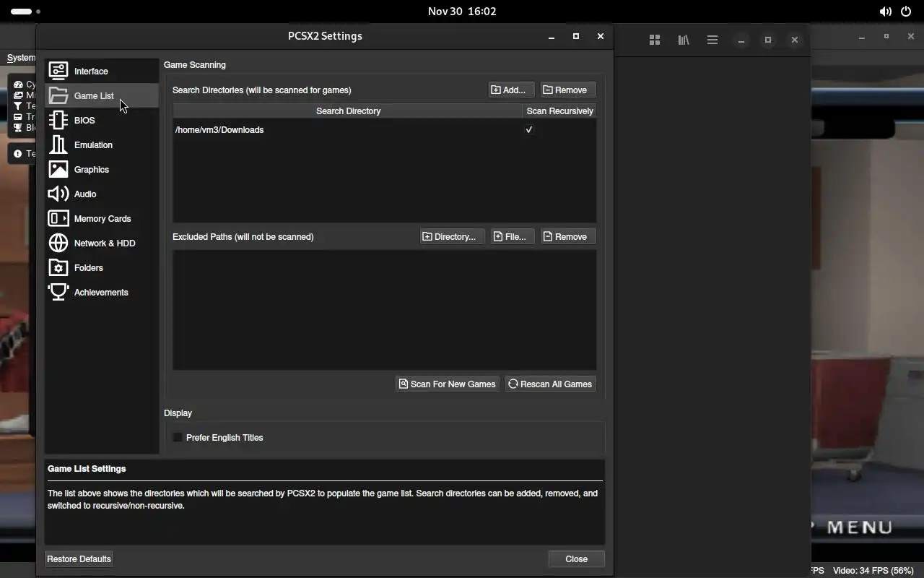924x578 pixels.
Task: Enable Prefer English Titles checkbox
Action: pyautogui.click(x=178, y=437)
